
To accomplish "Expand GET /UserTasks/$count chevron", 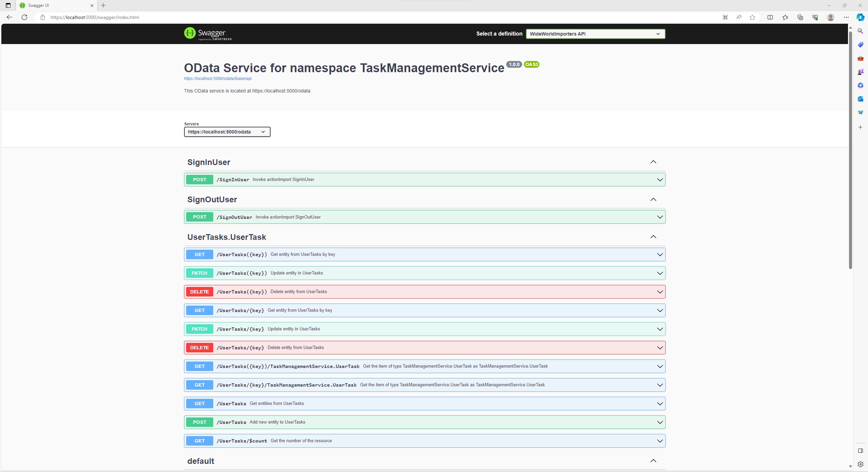I will [x=660, y=441].
